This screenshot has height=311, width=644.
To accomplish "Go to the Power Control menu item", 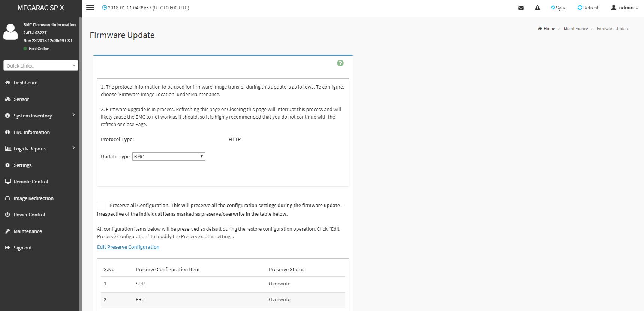I will click(x=29, y=215).
